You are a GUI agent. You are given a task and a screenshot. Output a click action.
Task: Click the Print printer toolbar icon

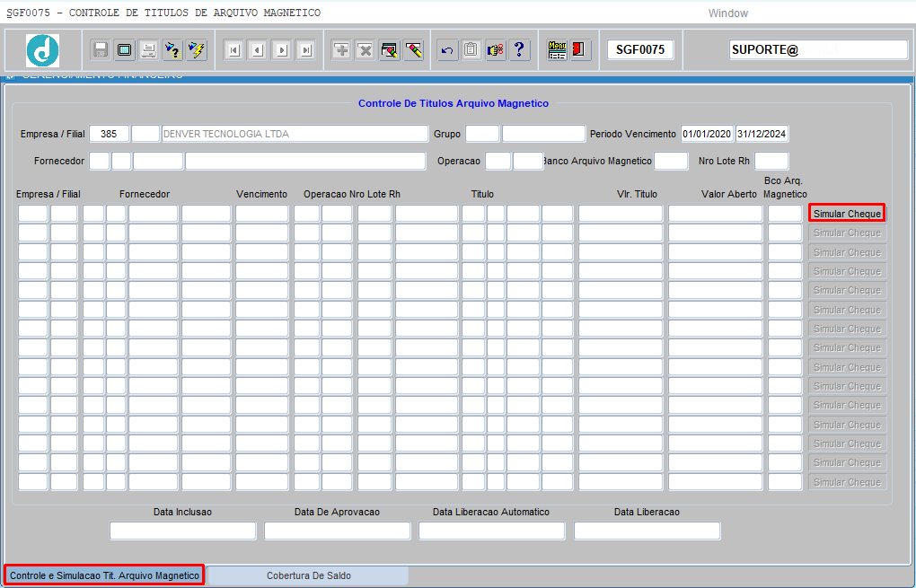coord(148,50)
